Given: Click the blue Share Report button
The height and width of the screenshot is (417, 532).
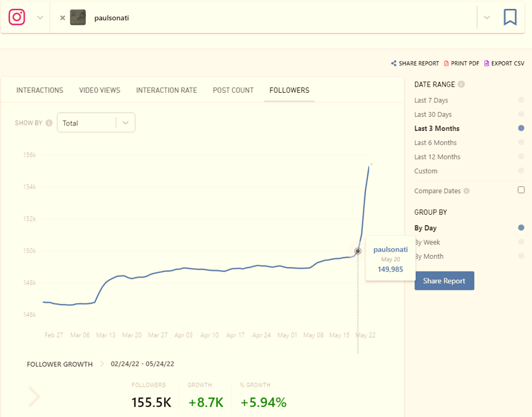Looking at the screenshot, I should [x=444, y=281].
